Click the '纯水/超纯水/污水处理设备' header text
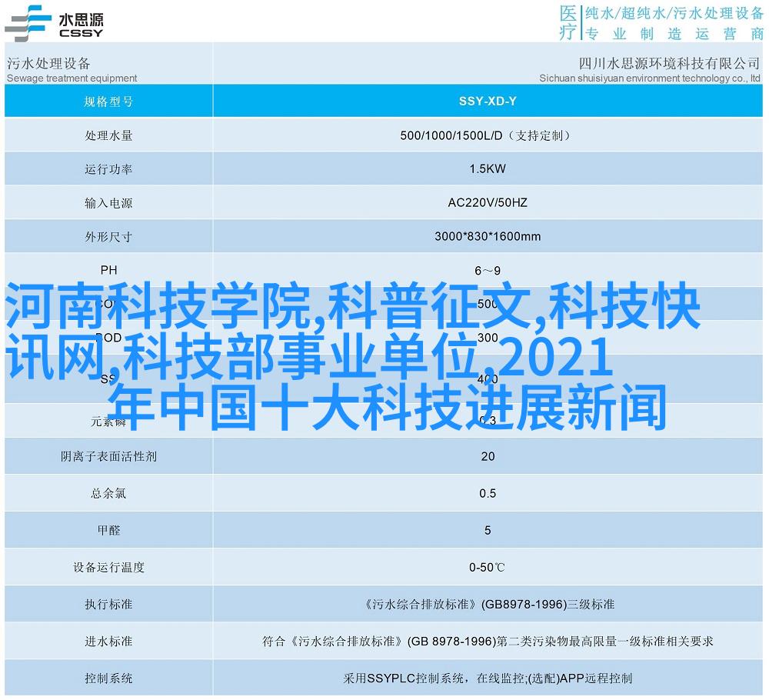The width and height of the screenshot is (769, 700). (674, 13)
